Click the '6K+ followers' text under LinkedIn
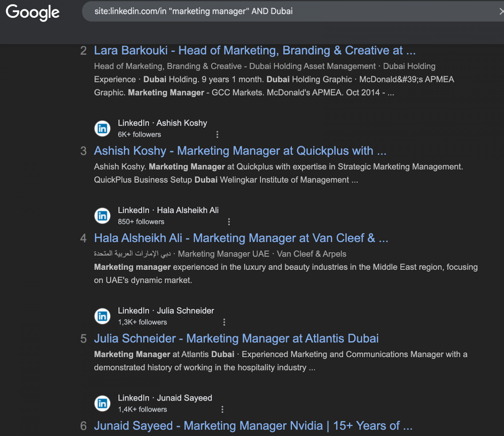 pyautogui.click(x=139, y=134)
